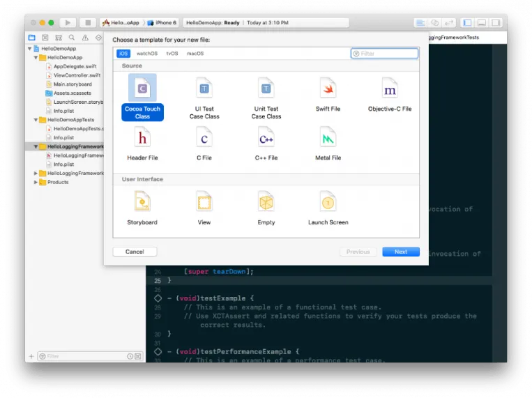
Task: Open the iPhone 6 device selector
Action: [x=162, y=23]
